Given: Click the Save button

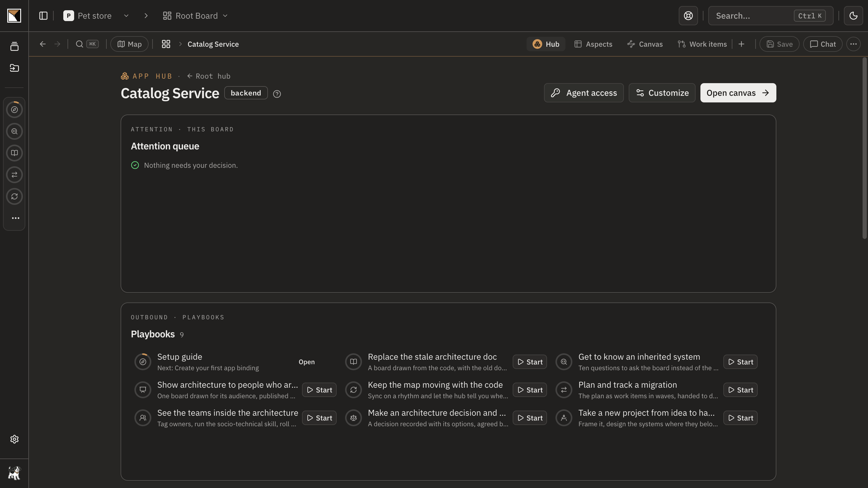Looking at the screenshot, I should point(779,44).
